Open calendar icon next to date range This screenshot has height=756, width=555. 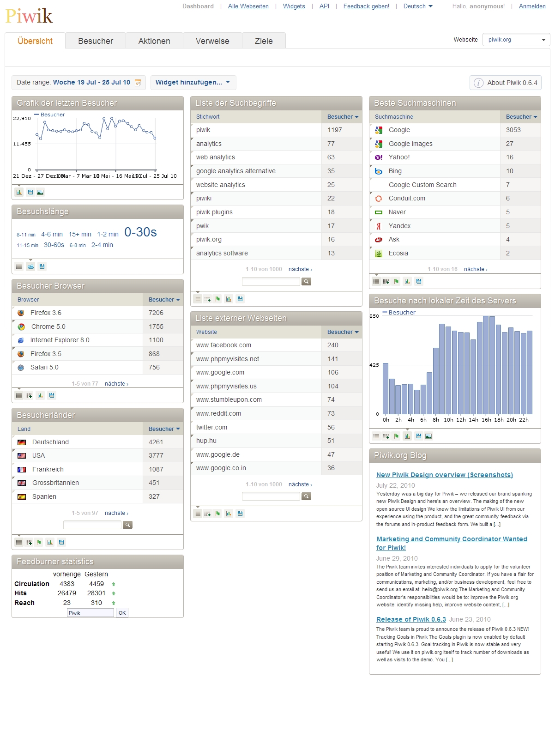138,83
